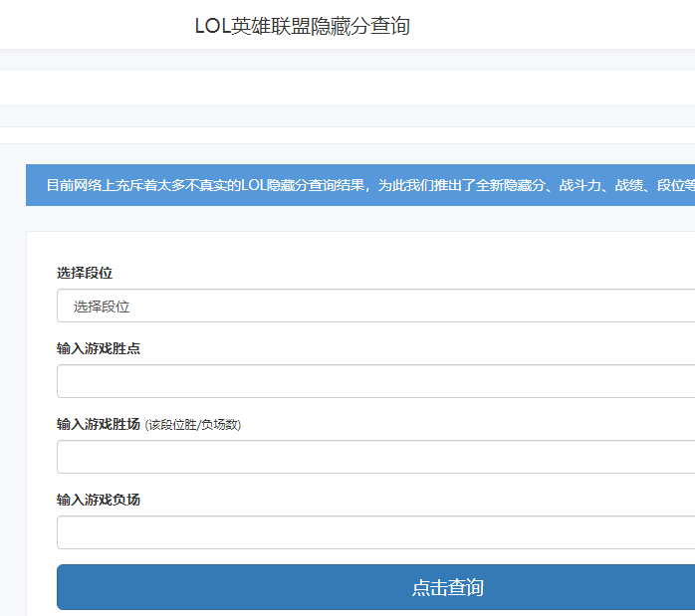This screenshot has width=695, height=616.
Task: Click the 点击查询 query button
Action: [x=375, y=587]
